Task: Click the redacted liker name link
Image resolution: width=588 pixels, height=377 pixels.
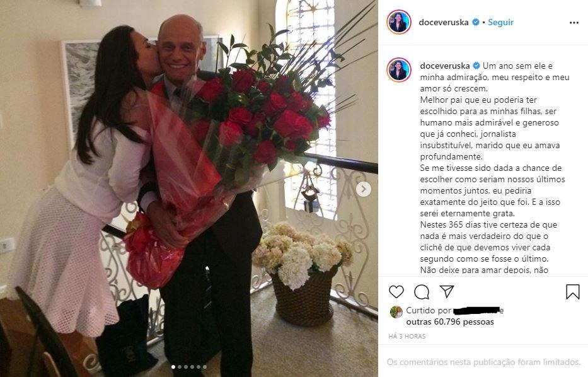Action: pyautogui.click(x=476, y=311)
